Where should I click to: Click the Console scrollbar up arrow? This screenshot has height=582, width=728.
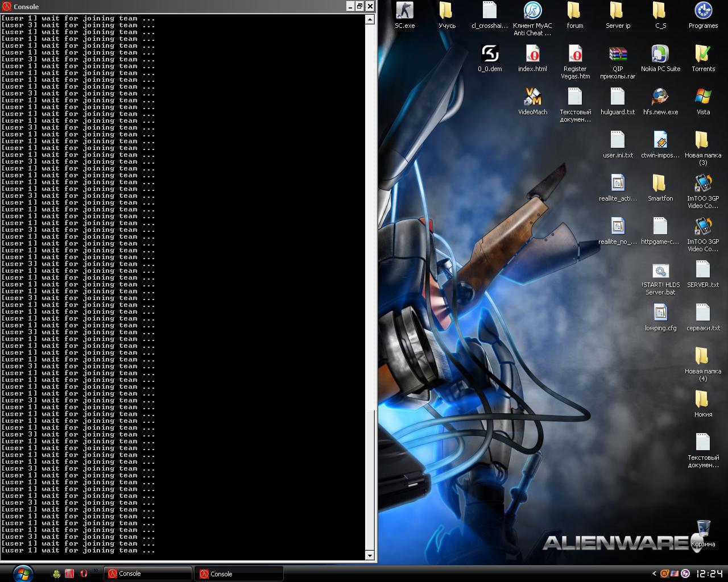coord(370,19)
